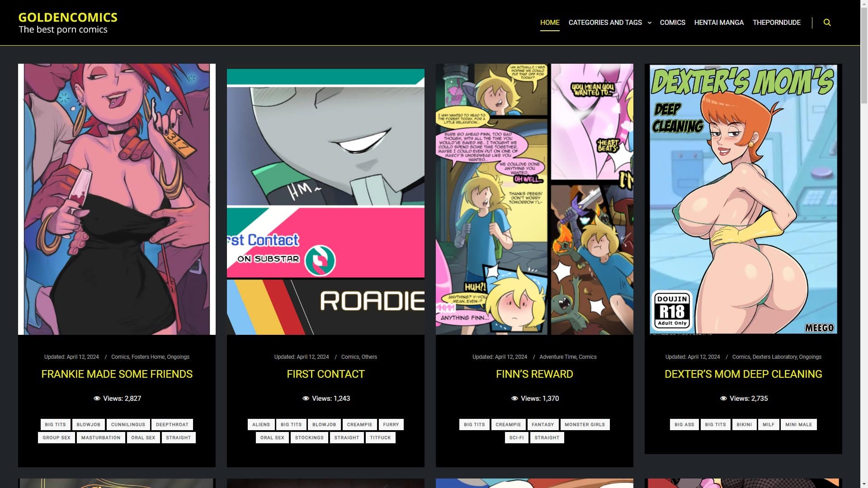Click the Adventure Time category link
868x488 pixels.
[x=558, y=357]
